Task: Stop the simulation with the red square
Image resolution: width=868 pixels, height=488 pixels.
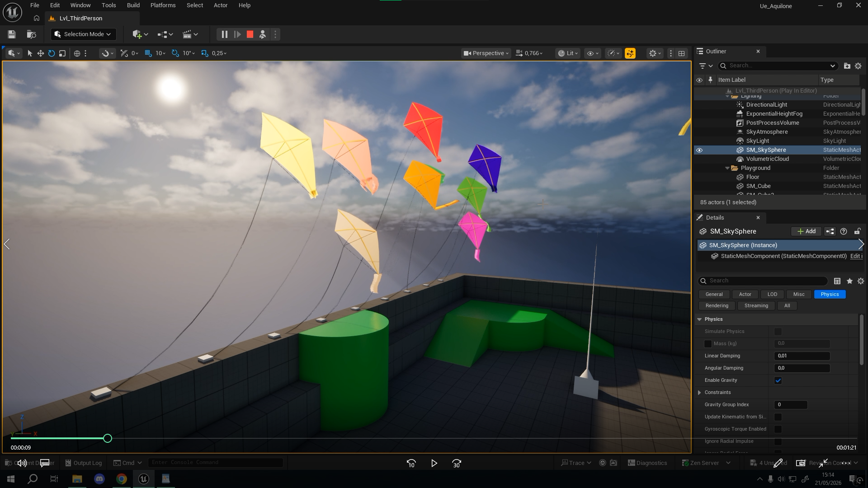Action: point(250,34)
